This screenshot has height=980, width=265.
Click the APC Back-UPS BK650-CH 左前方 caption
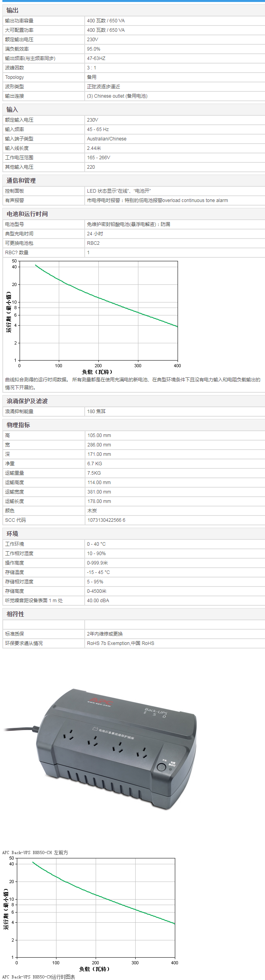tap(35, 852)
